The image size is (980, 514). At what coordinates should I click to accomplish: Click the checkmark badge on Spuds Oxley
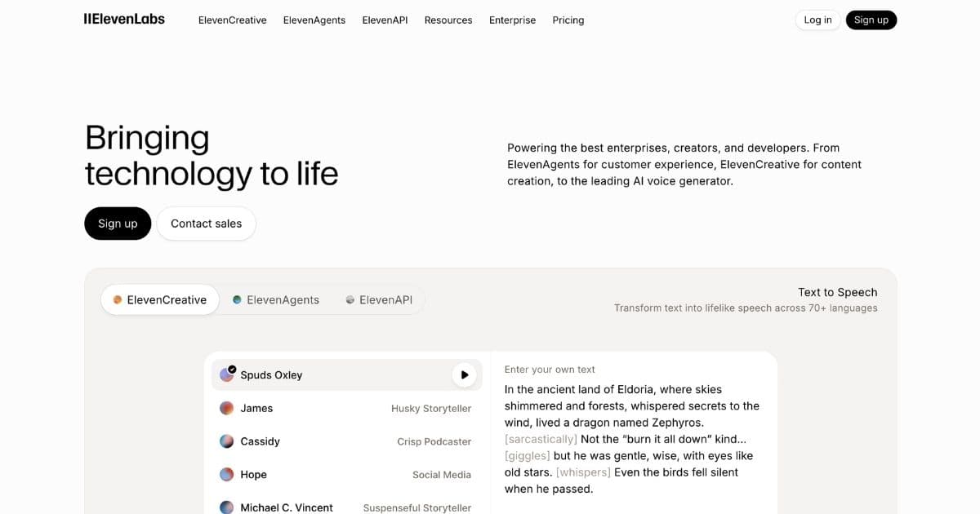tap(232, 368)
